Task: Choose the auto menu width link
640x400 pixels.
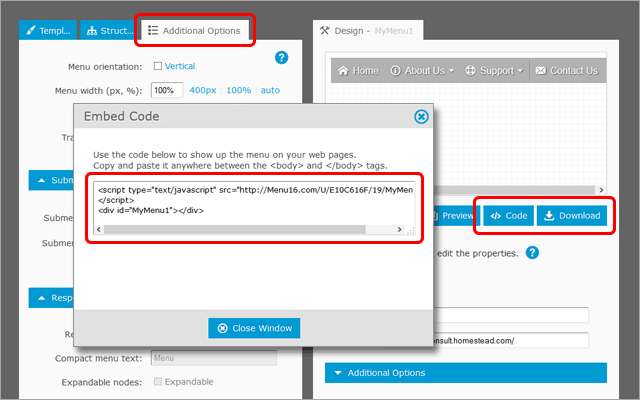Action: pyautogui.click(x=270, y=90)
